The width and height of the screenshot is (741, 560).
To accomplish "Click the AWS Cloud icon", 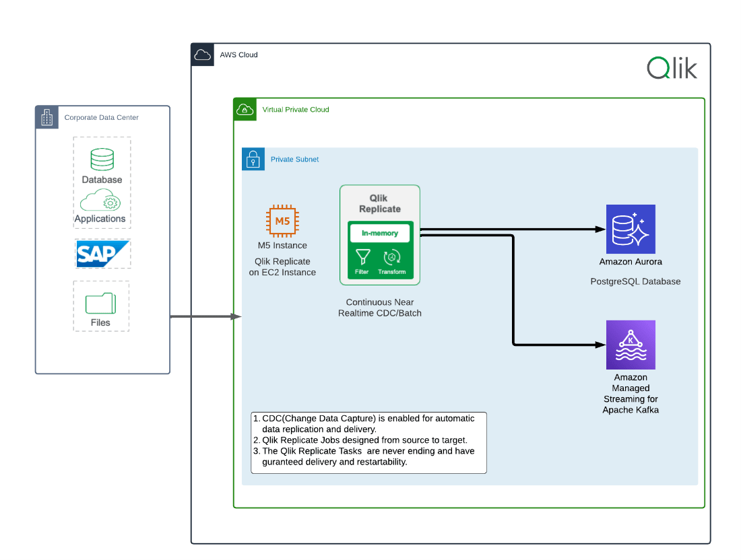I will (203, 55).
